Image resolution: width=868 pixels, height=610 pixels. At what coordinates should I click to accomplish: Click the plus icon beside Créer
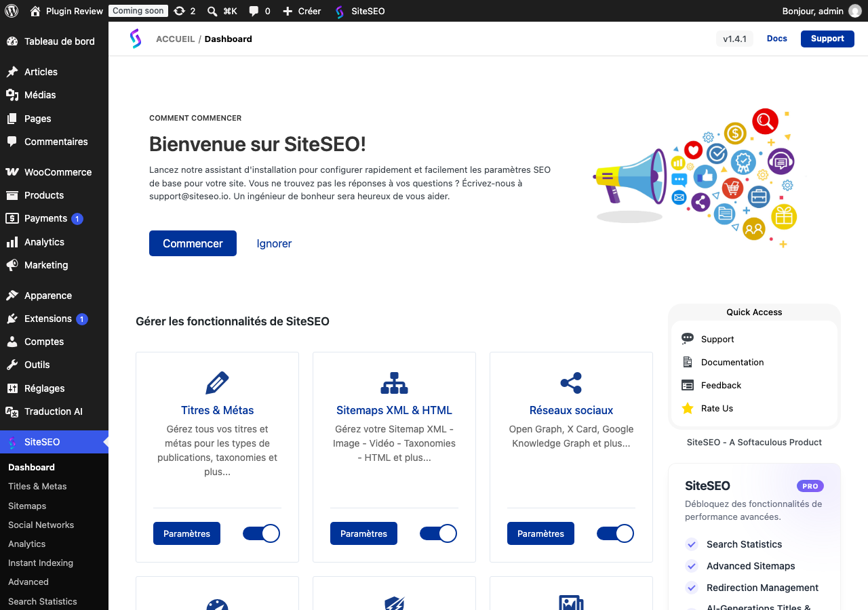(x=288, y=11)
